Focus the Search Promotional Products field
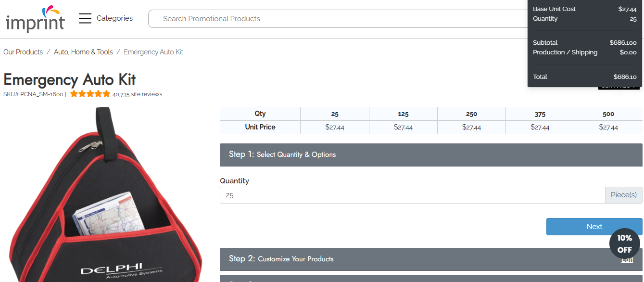Screen dimensions: 644x282 (x=338, y=19)
